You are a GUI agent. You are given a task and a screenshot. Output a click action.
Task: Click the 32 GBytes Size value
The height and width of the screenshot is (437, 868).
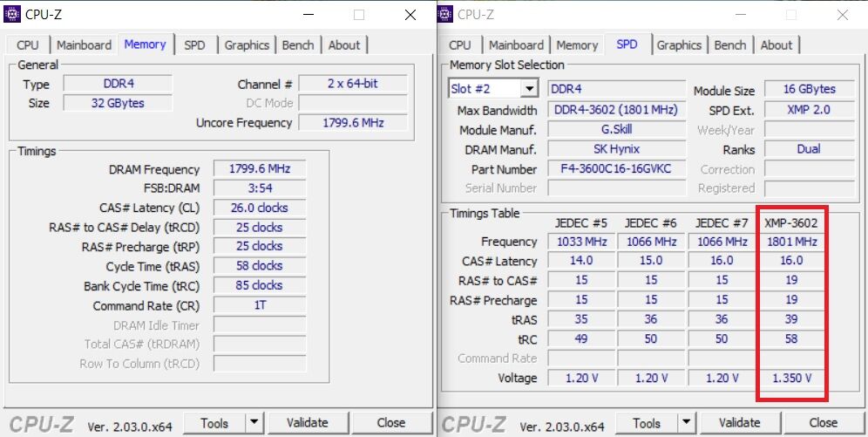pos(118,103)
